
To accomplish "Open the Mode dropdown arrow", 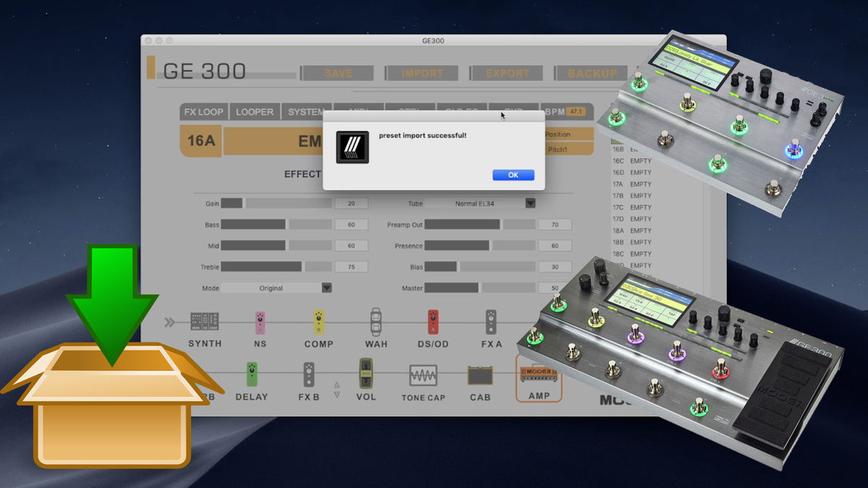I will point(326,288).
